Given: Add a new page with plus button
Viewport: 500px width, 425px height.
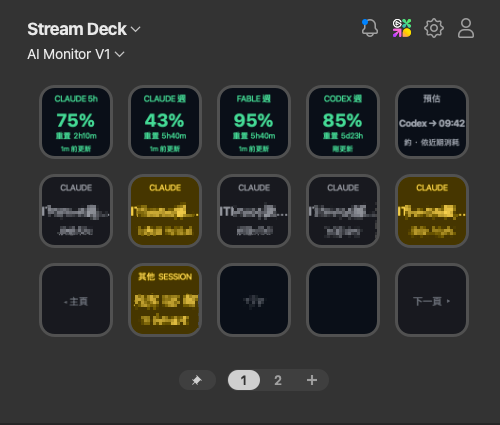Looking at the screenshot, I should [312, 380].
